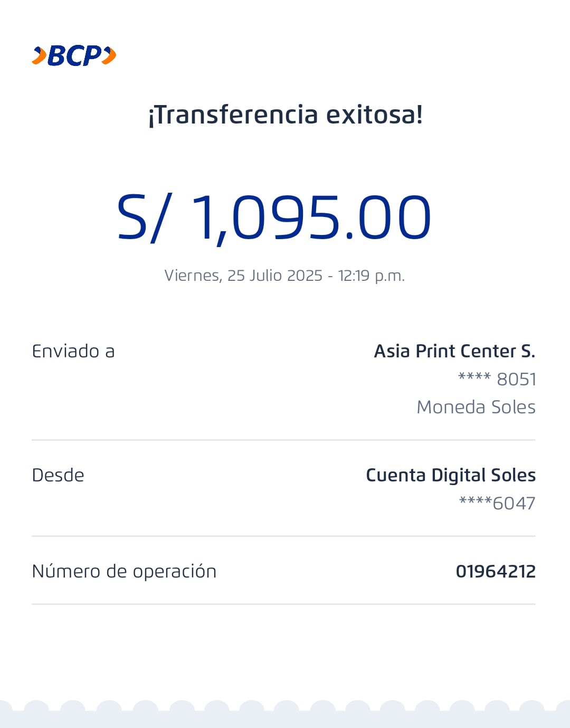The image size is (570, 728).
Task: Select the 1,095.00 amount figure
Action: click(311, 218)
